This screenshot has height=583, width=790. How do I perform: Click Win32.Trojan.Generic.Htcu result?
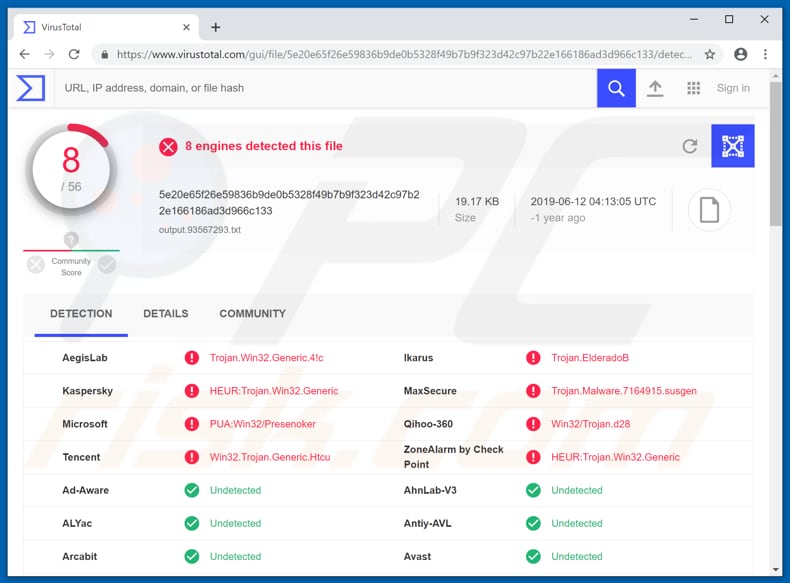(x=270, y=457)
